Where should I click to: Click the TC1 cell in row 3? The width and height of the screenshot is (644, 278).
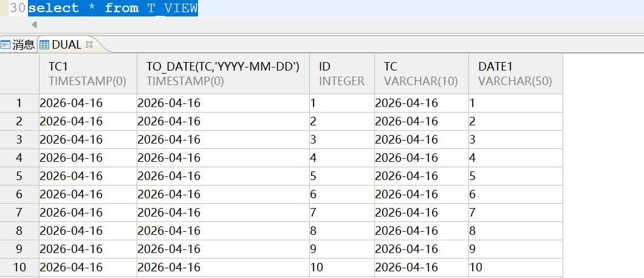87,140
